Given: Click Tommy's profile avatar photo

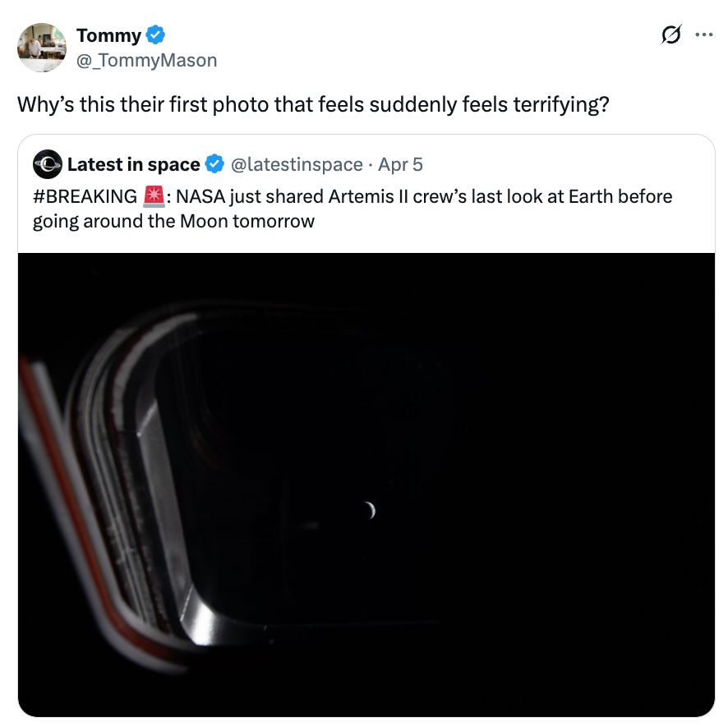Looking at the screenshot, I should click(42, 48).
